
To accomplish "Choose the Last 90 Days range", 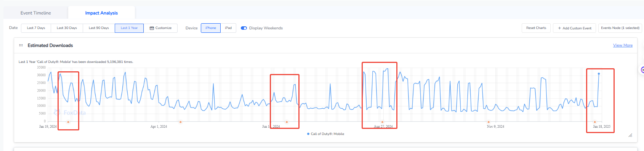I will (99, 28).
